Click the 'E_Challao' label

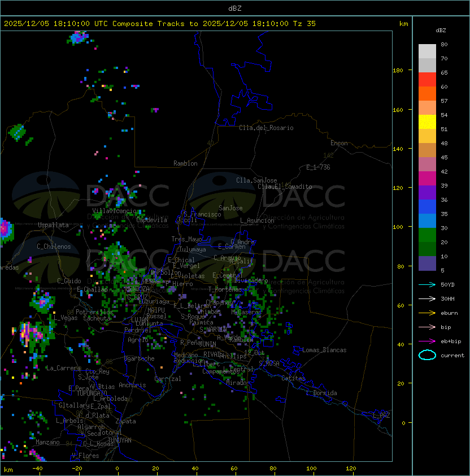[x=92, y=289]
